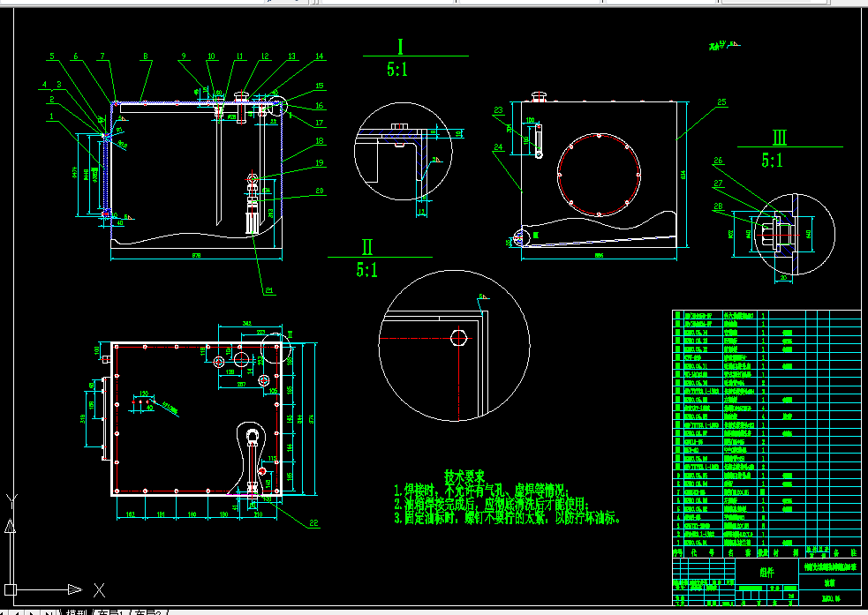This screenshot has width=868, height=615.
Task: Select part balloon number 16
Action: pyautogui.click(x=320, y=106)
